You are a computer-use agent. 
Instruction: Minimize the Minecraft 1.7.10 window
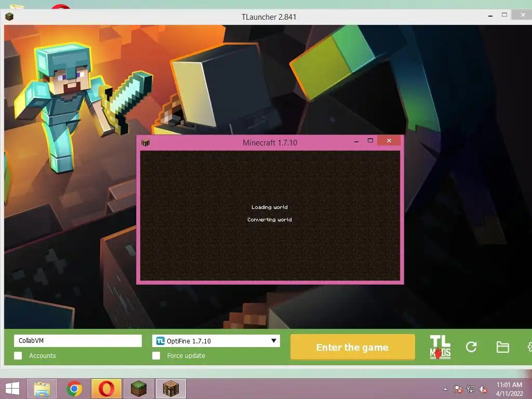[356, 141]
